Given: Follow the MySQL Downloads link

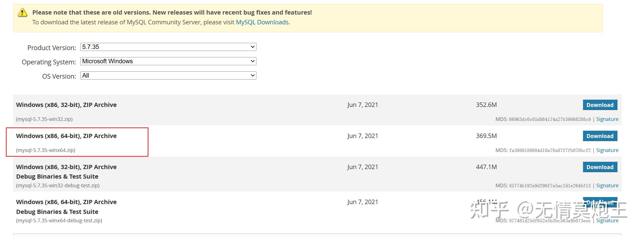Looking at the screenshot, I should tap(262, 22).
